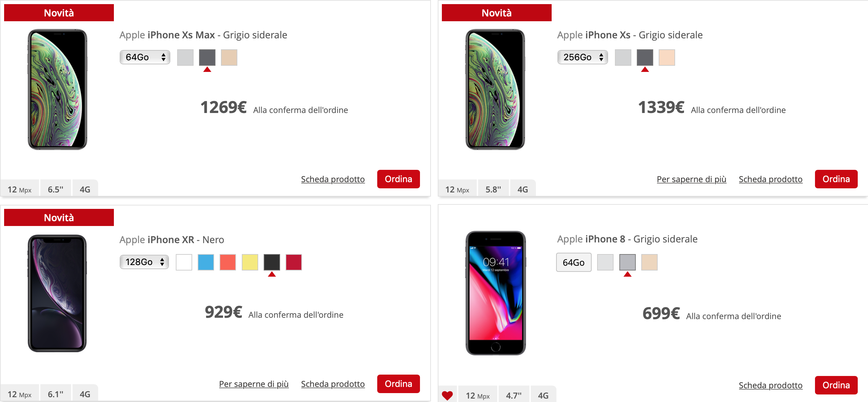Viewport: 868px width, 402px height.
Task: Select the red iPhone XR color
Action: (x=293, y=262)
